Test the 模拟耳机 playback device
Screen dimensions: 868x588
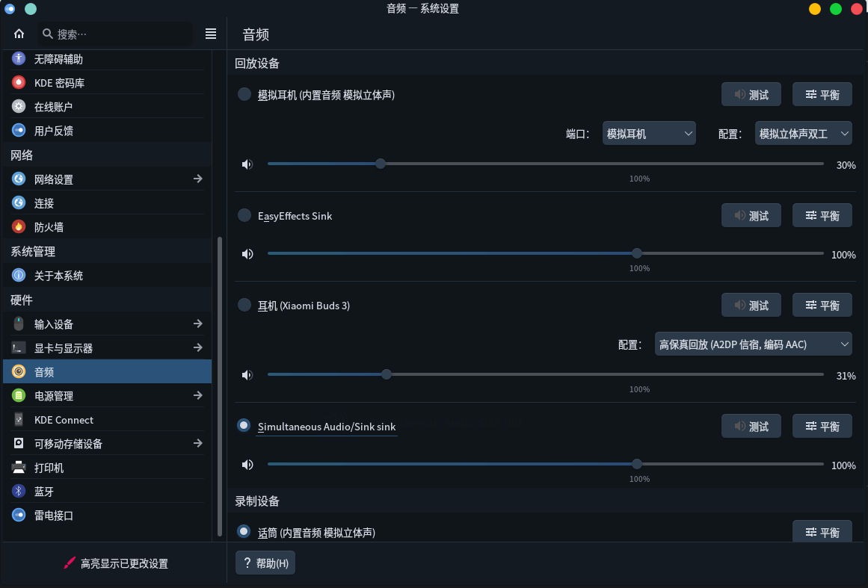pyautogui.click(x=751, y=94)
